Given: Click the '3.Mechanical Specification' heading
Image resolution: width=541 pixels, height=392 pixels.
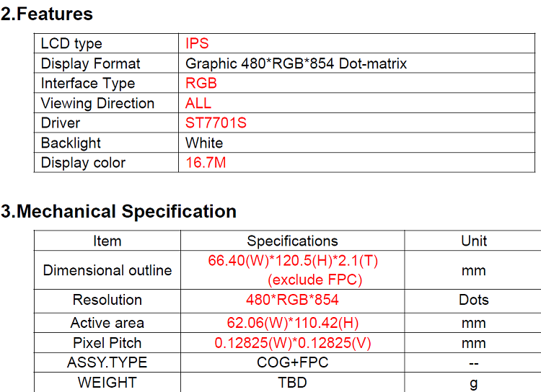Looking at the screenshot, I should click(118, 211).
